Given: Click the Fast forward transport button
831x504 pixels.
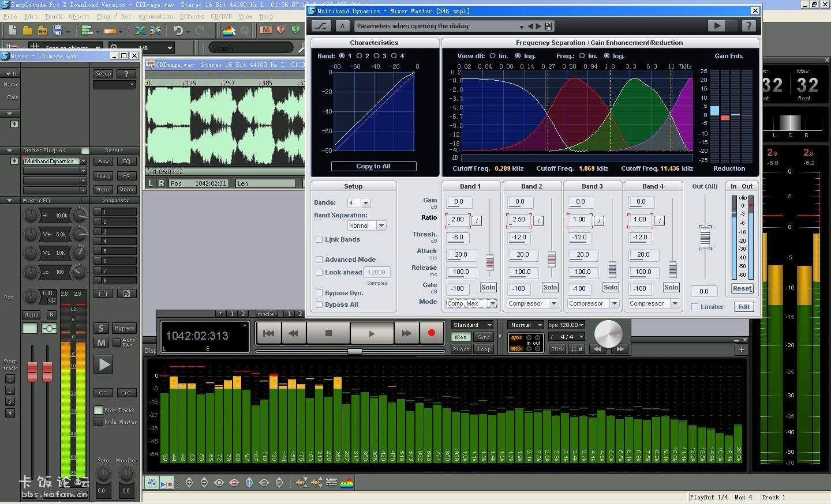Looking at the screenshot, I should [406, 333].
